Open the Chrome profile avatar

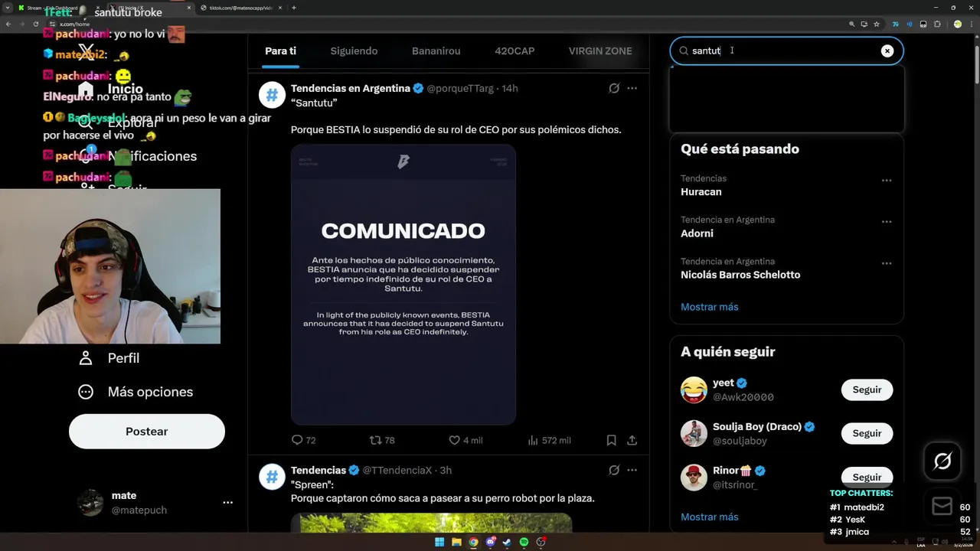click(x=957, y=24)
